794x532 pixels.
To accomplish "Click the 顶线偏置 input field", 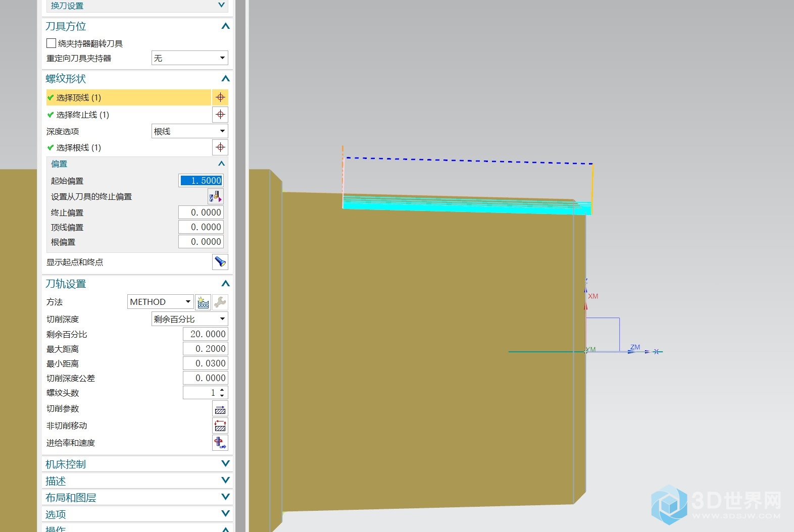I will tap(201, 227).
